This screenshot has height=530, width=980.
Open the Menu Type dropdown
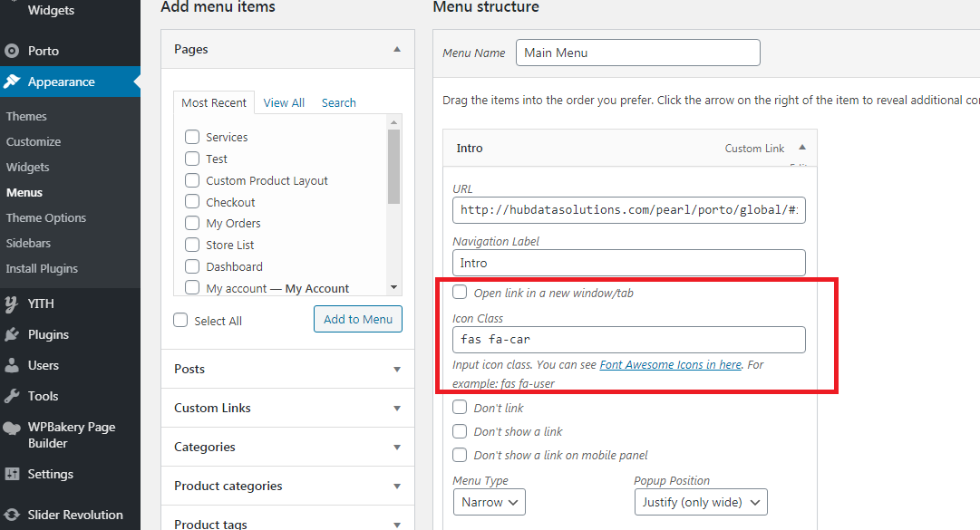coord(489,502)
